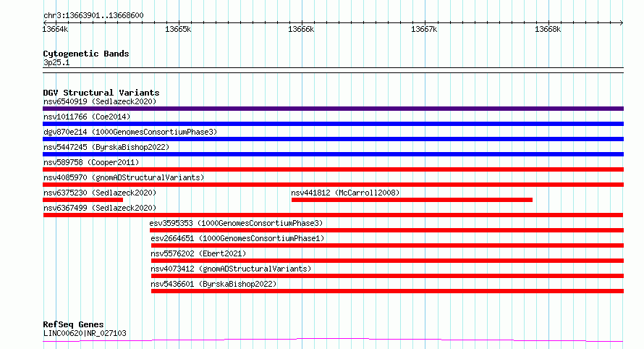The width and height of the screenshot is (644, 349).
Task: Select the short red nsv6375230 bar
Action: click(82, 200)
